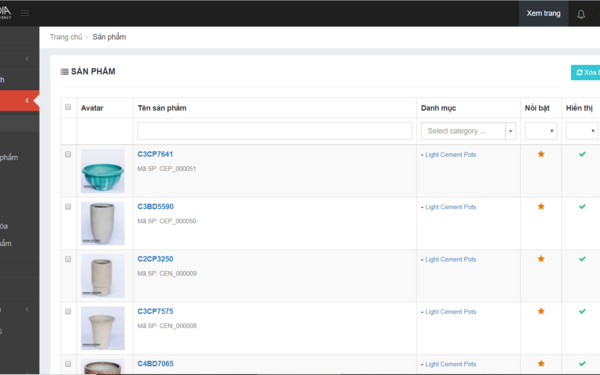Open Light Cement Pots category for C3CP7641
Viewport: 600px width, 375px height.
click(450, 155)
